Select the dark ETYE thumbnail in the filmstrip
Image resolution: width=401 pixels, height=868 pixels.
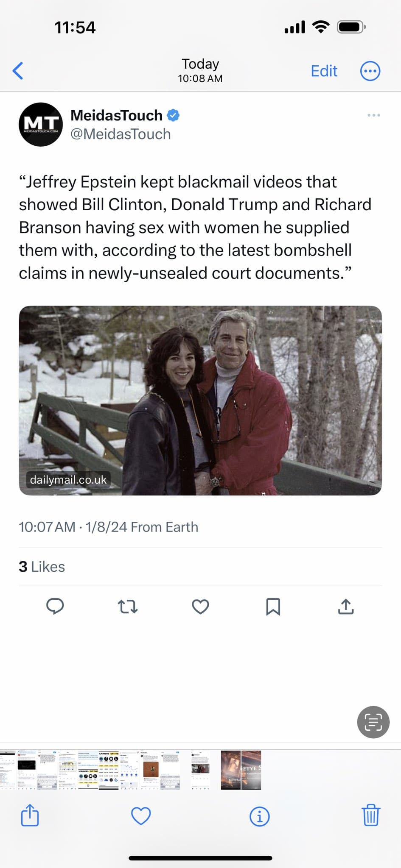click(241, 770)
